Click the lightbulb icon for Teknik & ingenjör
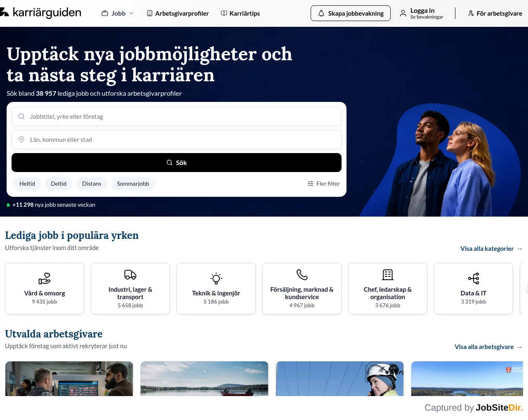This screenshot has width=528, height=420. 216,278
